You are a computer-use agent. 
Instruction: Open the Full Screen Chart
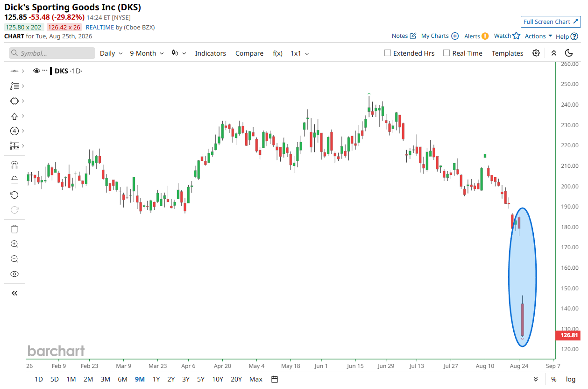coord(551,22)
